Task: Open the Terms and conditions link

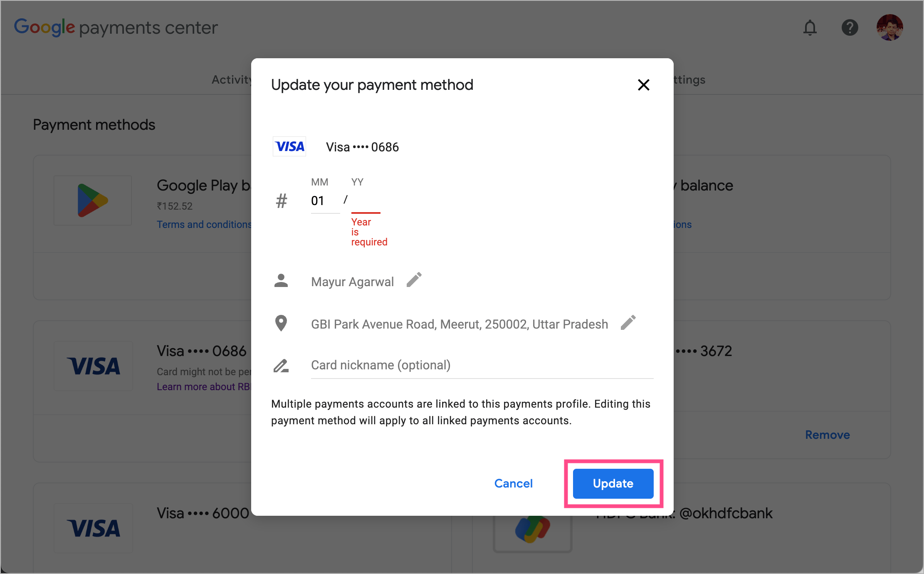Action: pyautogui.click(x=204, y=225)
